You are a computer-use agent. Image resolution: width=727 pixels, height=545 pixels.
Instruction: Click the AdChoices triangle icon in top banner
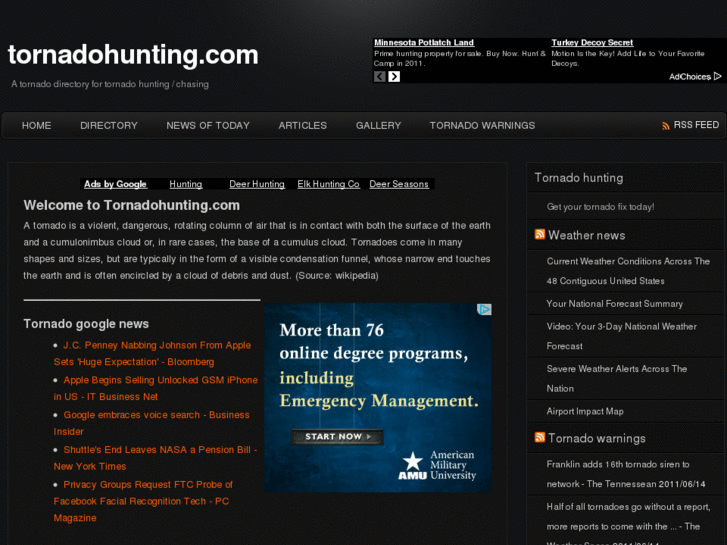pyautogui.click(x=718, y=76)
